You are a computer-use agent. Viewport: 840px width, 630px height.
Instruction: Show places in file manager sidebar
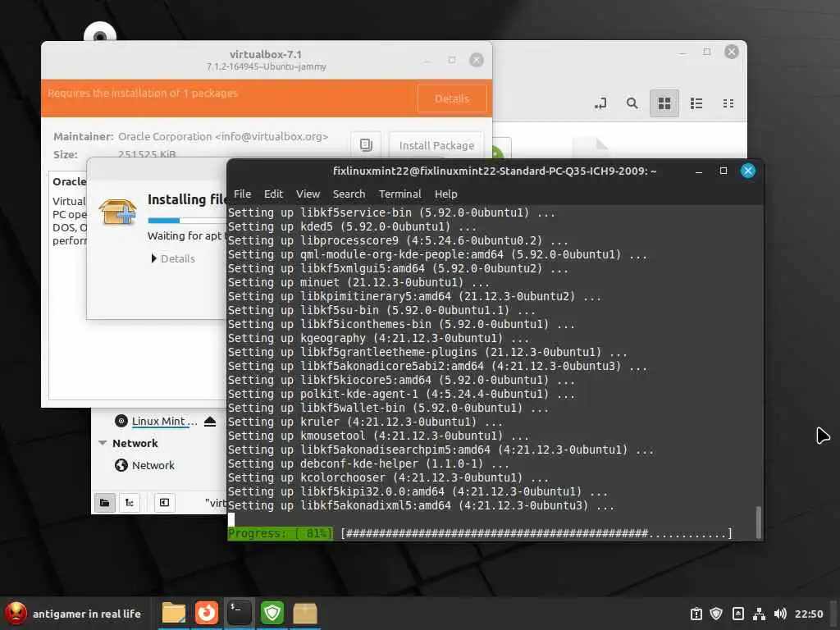[x=105, y=503]
